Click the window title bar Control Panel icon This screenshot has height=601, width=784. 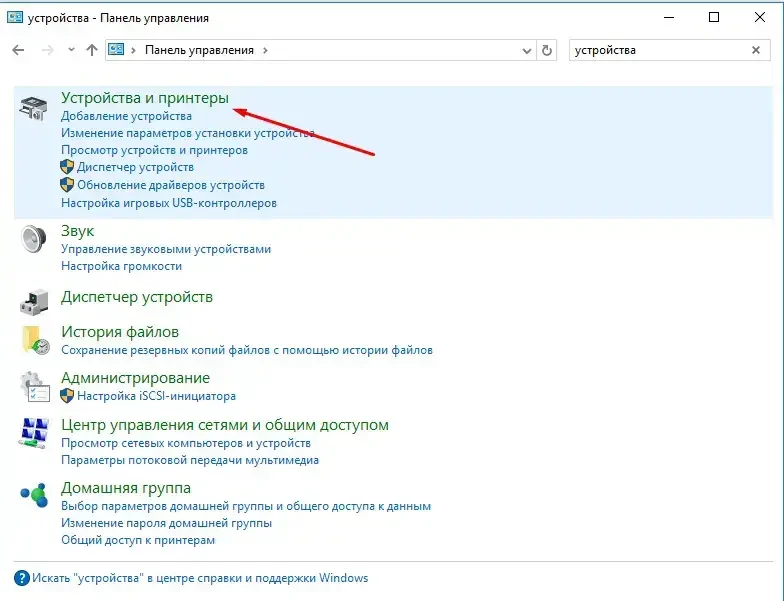15,18
